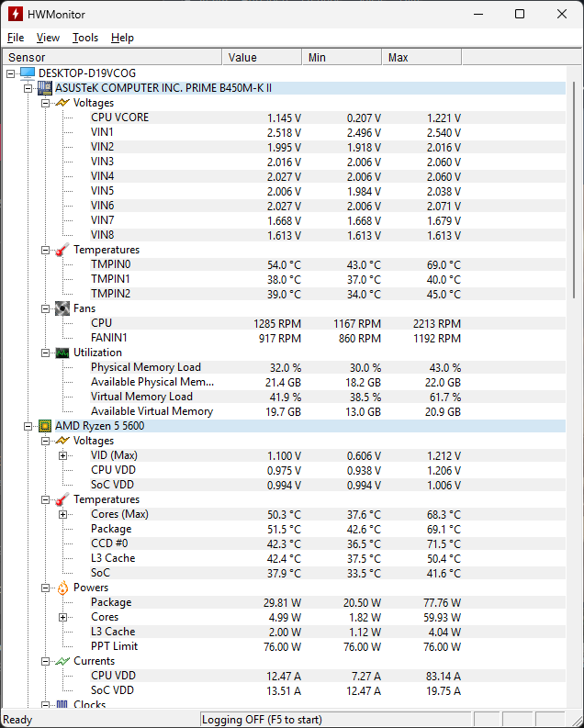Collapse the Fans group
Viewport: 584px width, 728px height.
pyautogui.click(x=46, y=308)
